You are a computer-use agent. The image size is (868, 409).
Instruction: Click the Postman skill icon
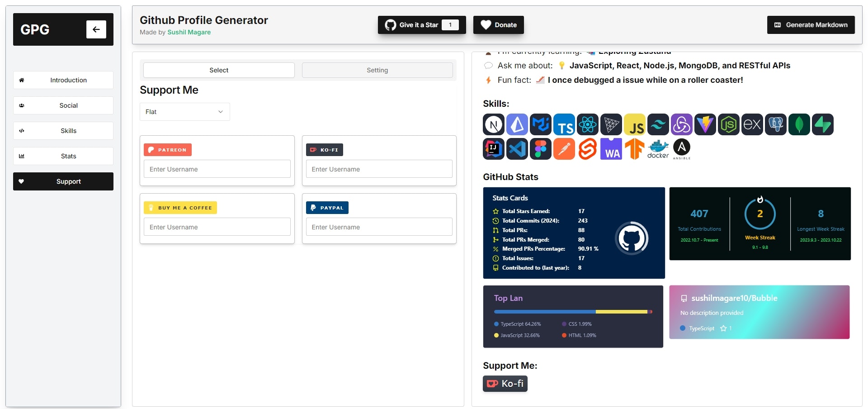point(564,149)
